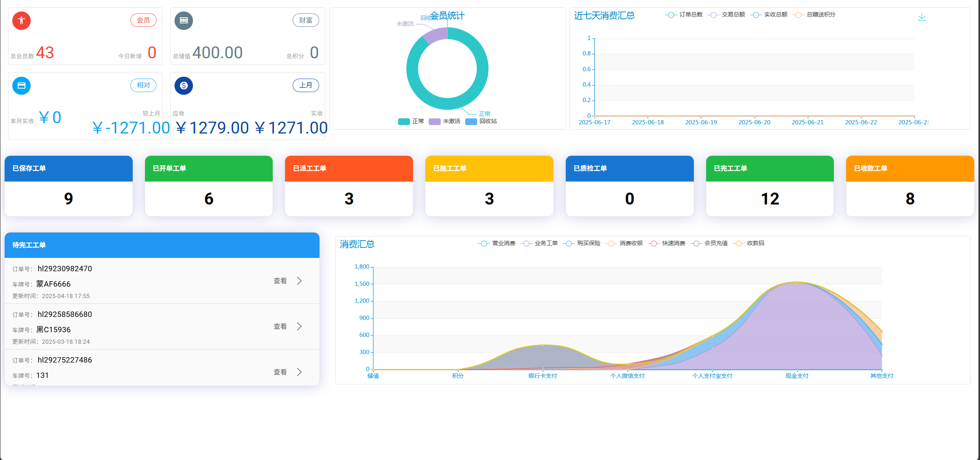Toggle the 交易总额 legend series
Screen dimensions: 980x460
726,15
